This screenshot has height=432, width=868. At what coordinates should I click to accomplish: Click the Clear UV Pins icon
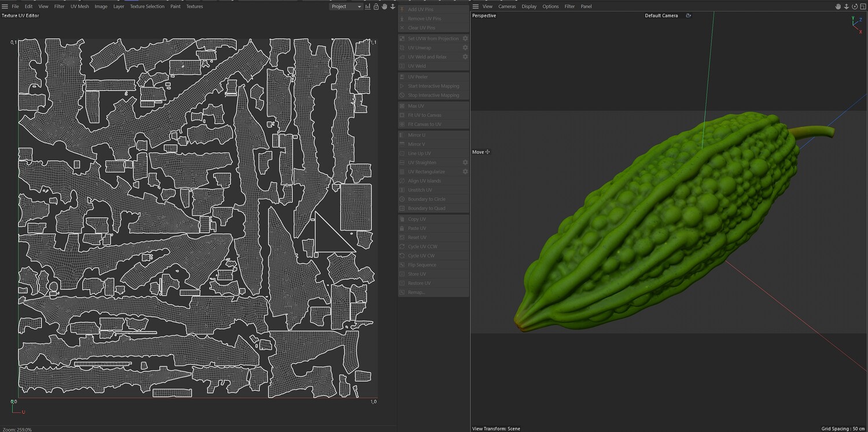402,28
